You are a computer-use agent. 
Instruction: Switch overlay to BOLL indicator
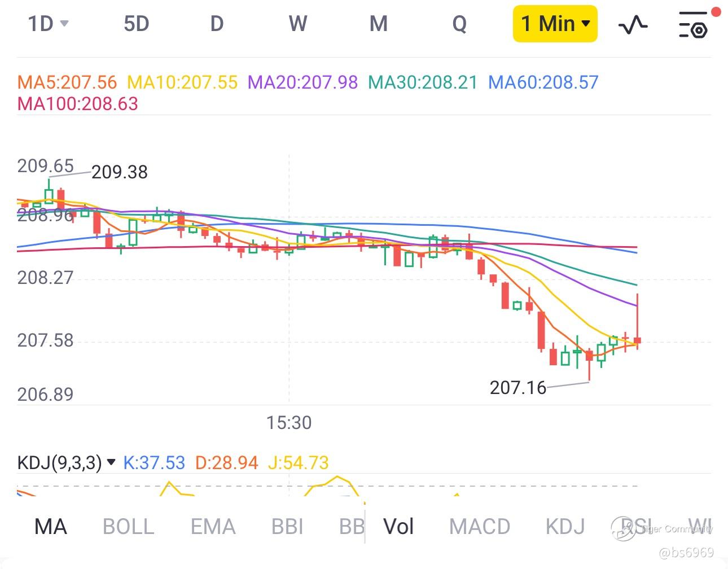click(x=129, y=527)
